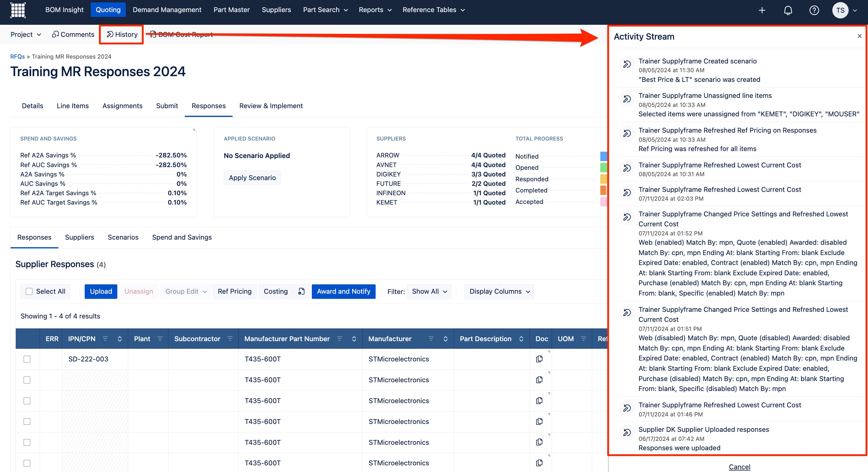868x472 pixels.
Task: Switch to the Assignments tab
Action: click(x=122, y=106)
